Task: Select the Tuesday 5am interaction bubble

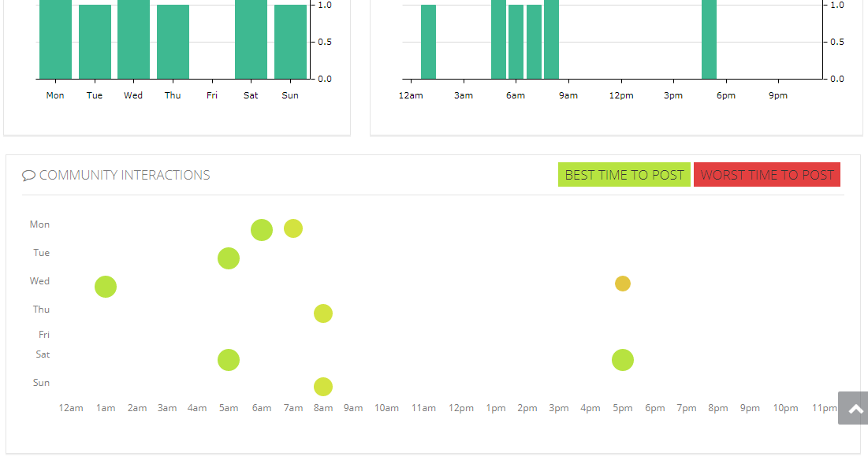Action: coord(229,258)
